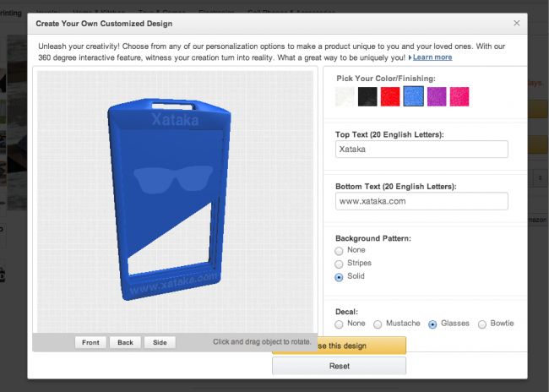Screen dimensions: 549x392
Task: Select the white color swatch
Action: click(345, 96)
